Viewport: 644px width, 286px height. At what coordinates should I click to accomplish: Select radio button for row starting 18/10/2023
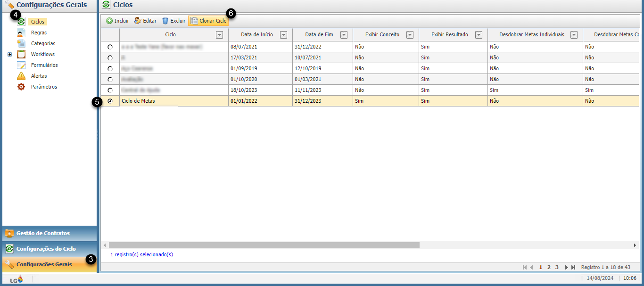(110, 90)
